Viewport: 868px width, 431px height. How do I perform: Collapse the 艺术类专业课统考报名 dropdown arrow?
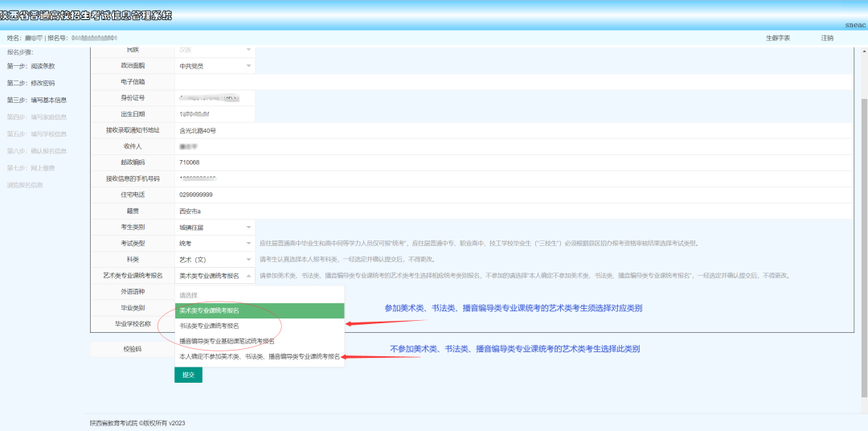248,275
